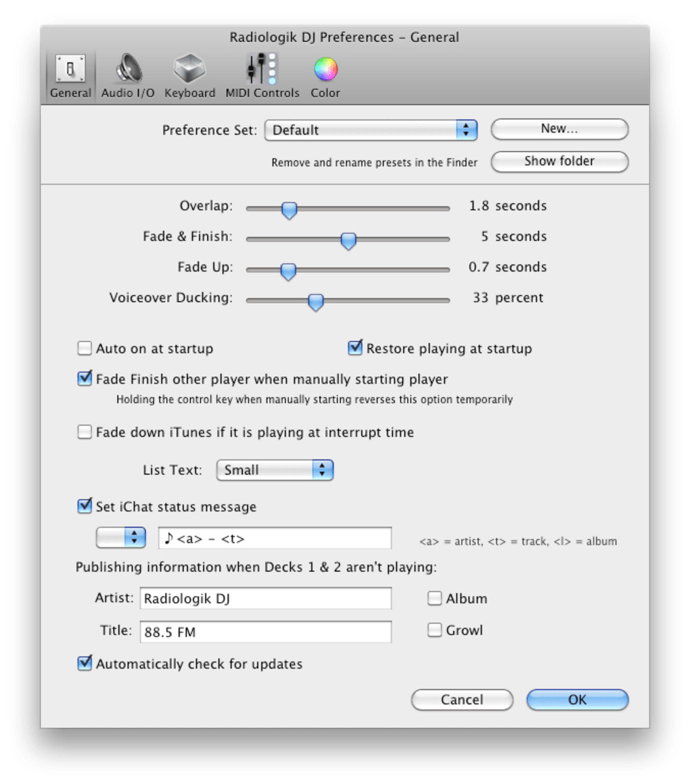This screenshot has width=690, height=784.
Task: Toggle Fade Finish other player checkbox
Action: click(85, 379)
